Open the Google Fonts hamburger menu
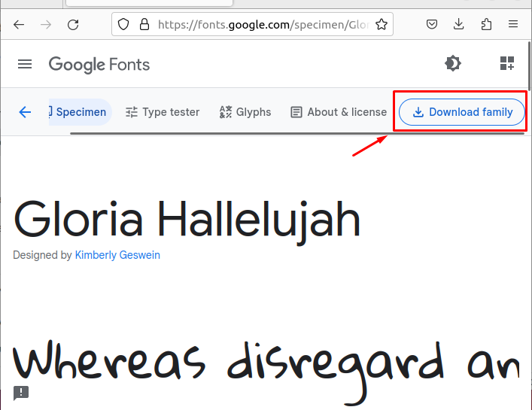Image resolution: width=532 pixels, height=410 pixels. [25, 64]
